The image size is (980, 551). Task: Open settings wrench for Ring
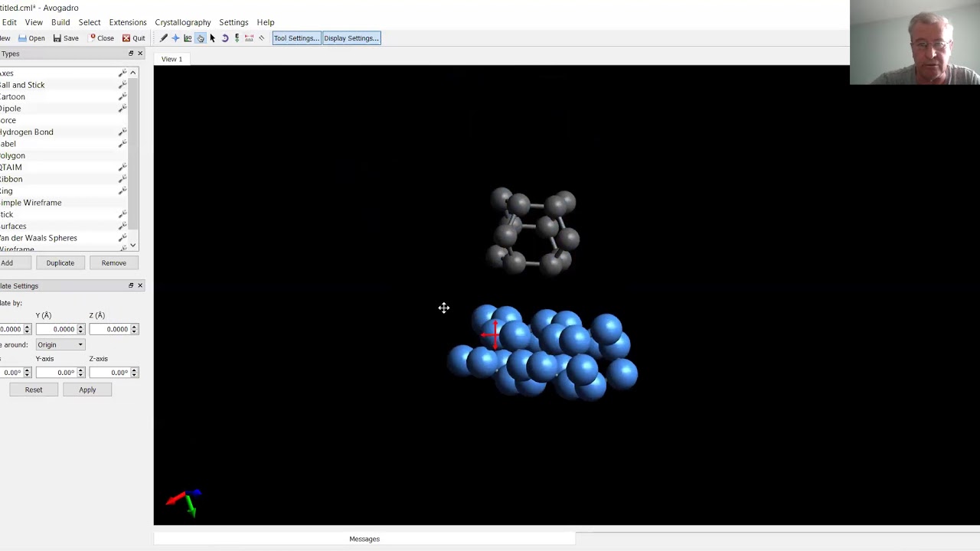point(122,191)
